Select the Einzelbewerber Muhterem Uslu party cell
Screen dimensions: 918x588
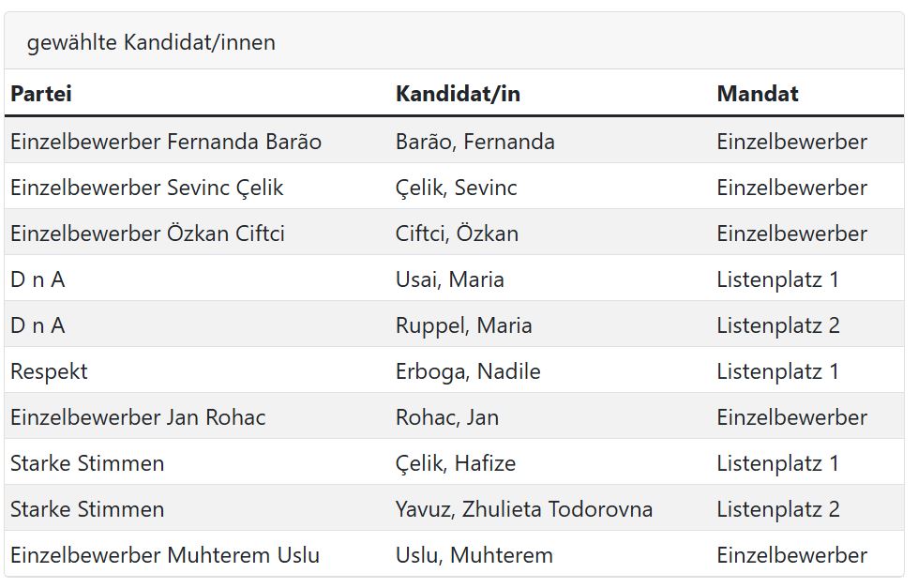(x=165, y=555)
